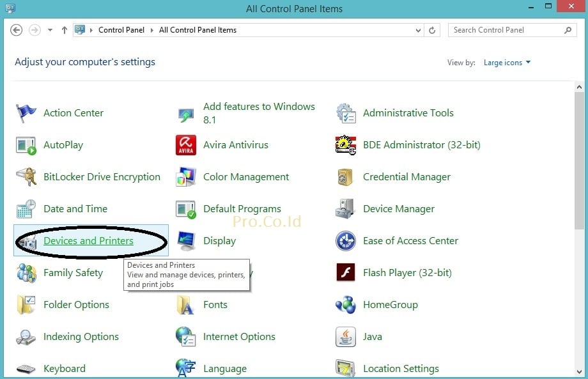Click the vertical scrollbar thumb
588x379 pixels.
pyautogui.click(x=579, y=160)
